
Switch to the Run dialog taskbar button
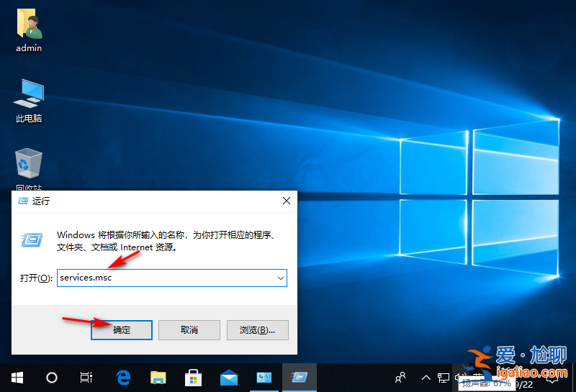299,378
